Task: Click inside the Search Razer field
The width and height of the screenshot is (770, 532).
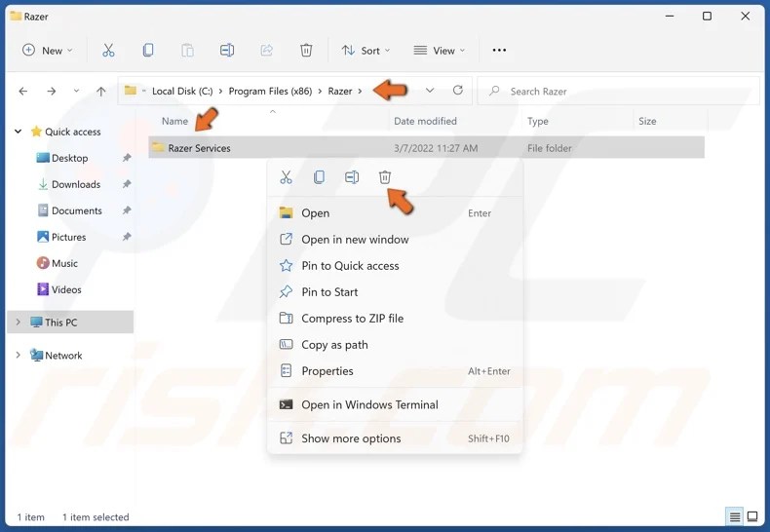Action: point(619,91)
